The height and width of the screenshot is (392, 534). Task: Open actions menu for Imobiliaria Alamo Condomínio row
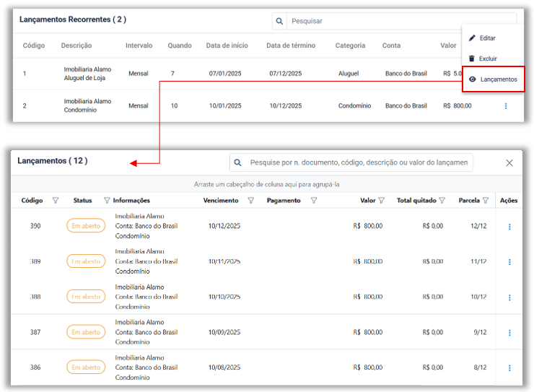click(505, 106)
